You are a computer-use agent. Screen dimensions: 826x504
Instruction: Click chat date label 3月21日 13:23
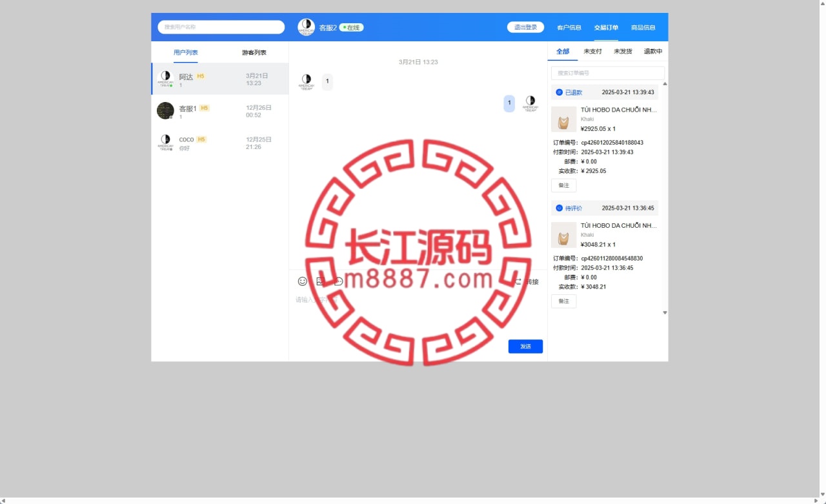tap(418, 62)
